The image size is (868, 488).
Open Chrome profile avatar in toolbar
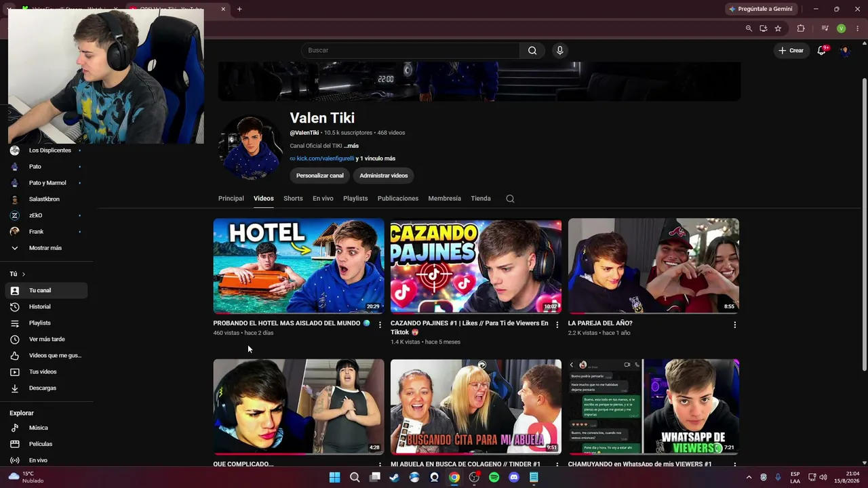click(841, 28)
